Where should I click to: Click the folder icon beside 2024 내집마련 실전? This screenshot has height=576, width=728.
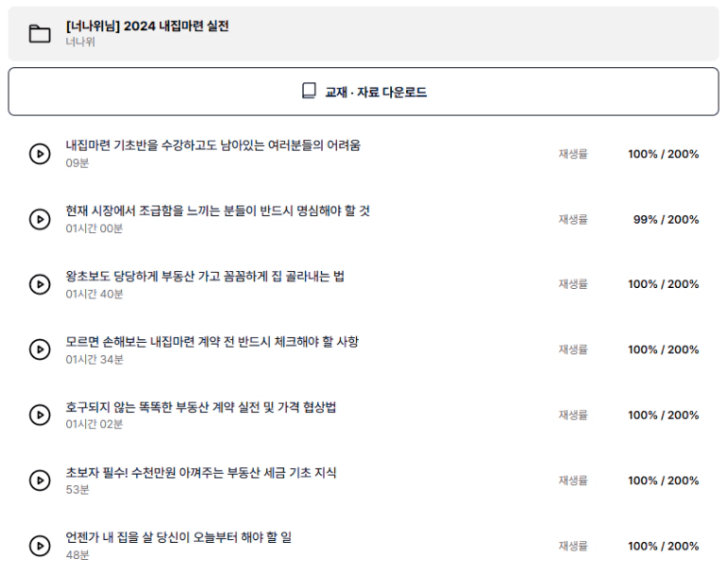(x=40, y=34)
